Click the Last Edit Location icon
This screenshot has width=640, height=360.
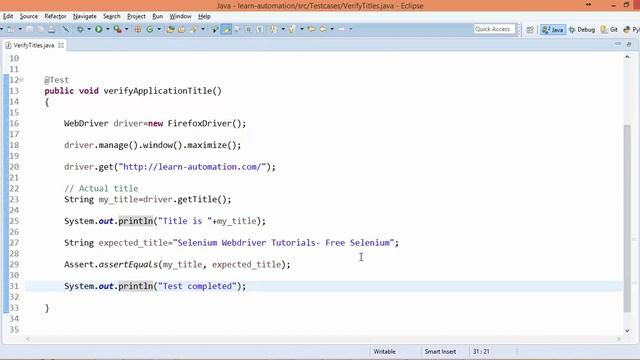click(x=311, y=29)
